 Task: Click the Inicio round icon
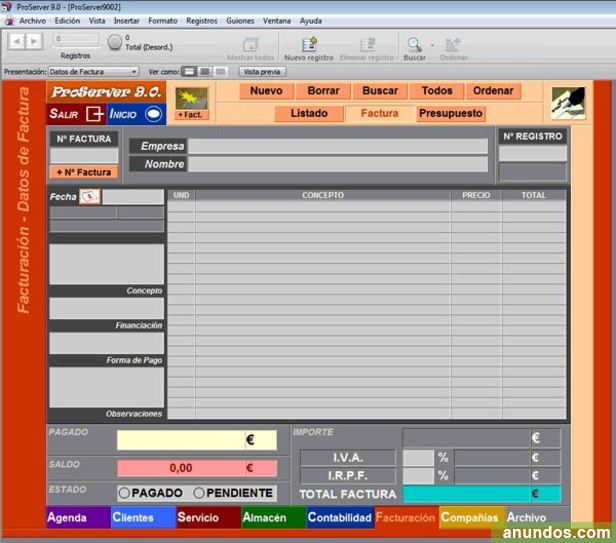point(153,114)
